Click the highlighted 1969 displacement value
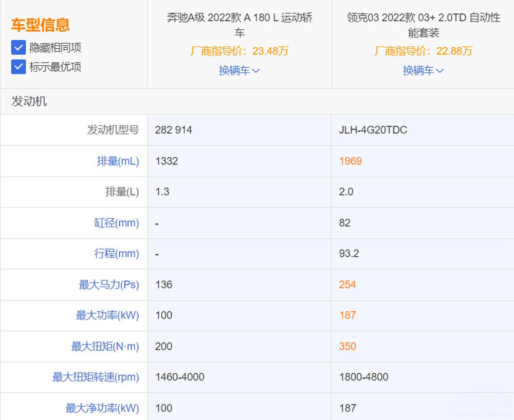514x420 pixels. (351, 161)
